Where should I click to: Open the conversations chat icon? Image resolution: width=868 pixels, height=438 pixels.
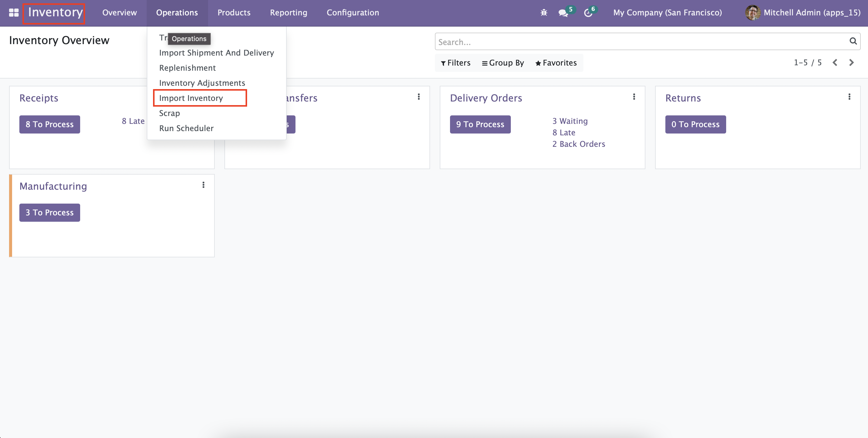click(563, 13)
